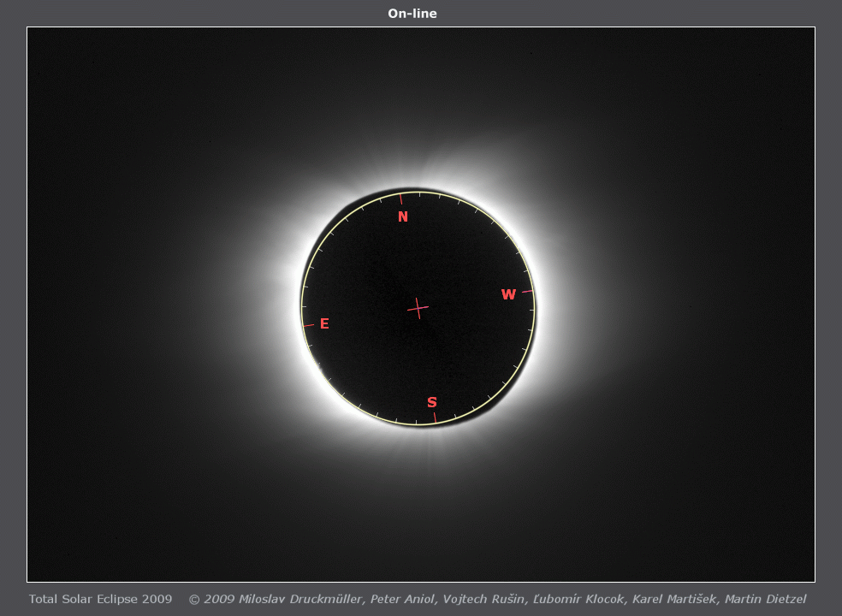842x616 pixels.
Task: Click the bright coronal plume above the northwest limb
Action: point(462,163)
